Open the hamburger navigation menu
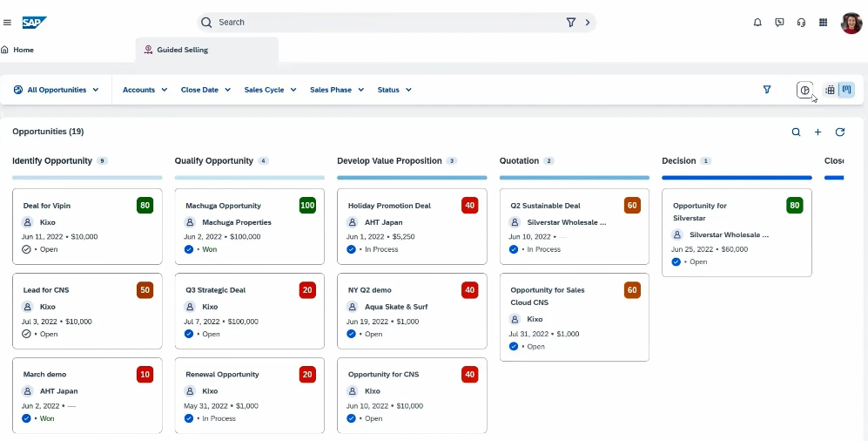 tap(7, 23)
